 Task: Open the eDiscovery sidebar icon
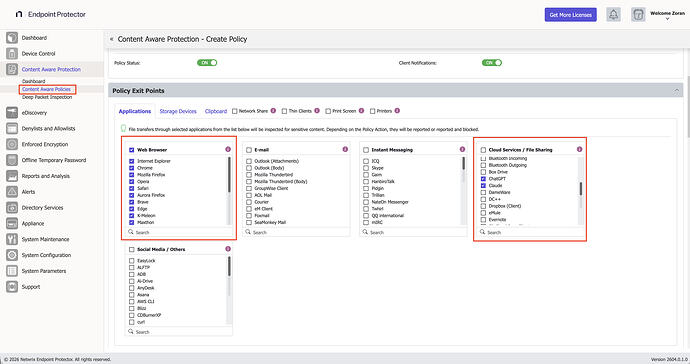[x=12, y=112]
